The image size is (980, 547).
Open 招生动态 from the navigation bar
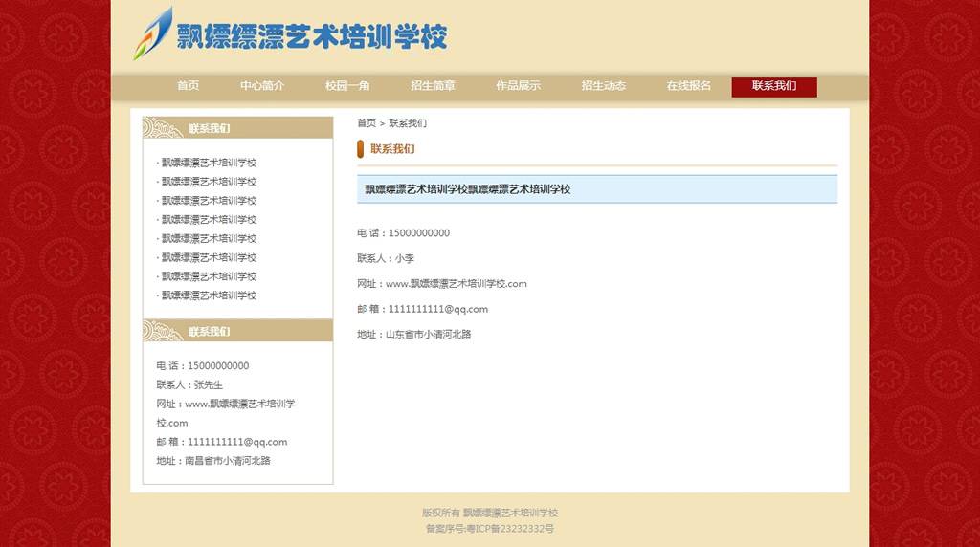click(x=603, y=86)
